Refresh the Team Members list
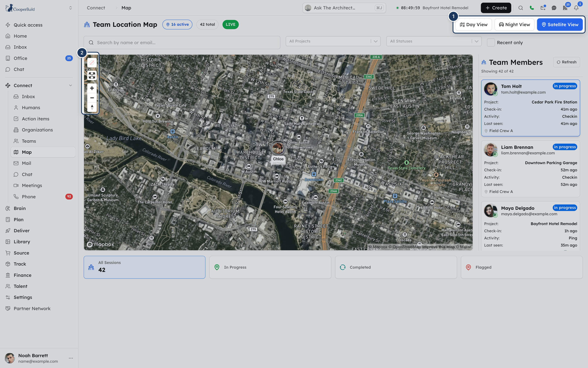Image resolution: width=588 pixels, height=368 pixels. [x=566, y=62]
